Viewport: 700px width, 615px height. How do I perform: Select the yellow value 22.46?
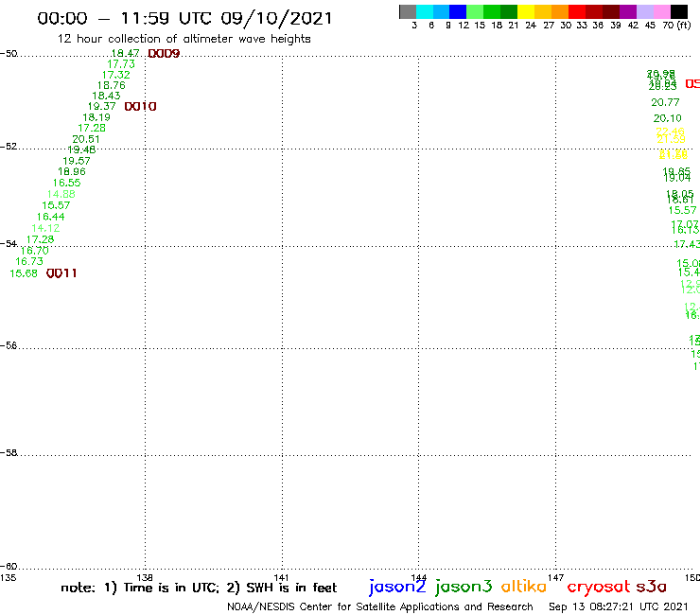pyautogui.click(x=670, y=132)
